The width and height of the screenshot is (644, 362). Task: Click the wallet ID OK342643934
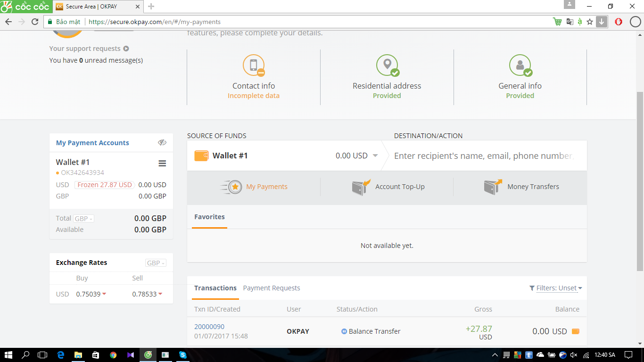coord(83,173)
